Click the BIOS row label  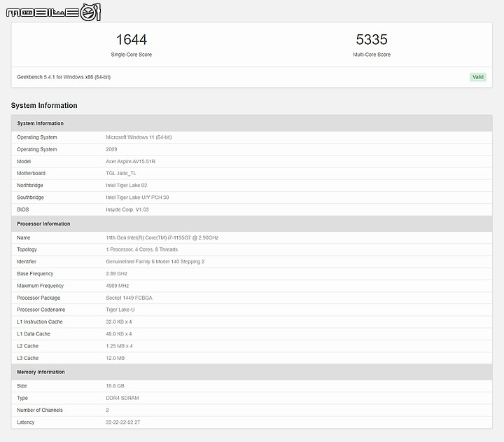22,209
